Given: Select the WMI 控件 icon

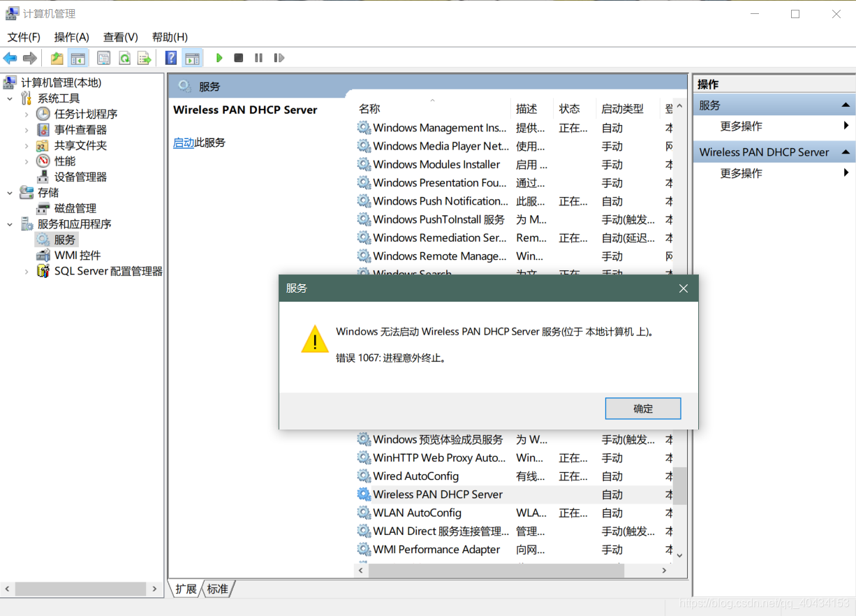Looking at the screenshot, I should pos(43,256).
